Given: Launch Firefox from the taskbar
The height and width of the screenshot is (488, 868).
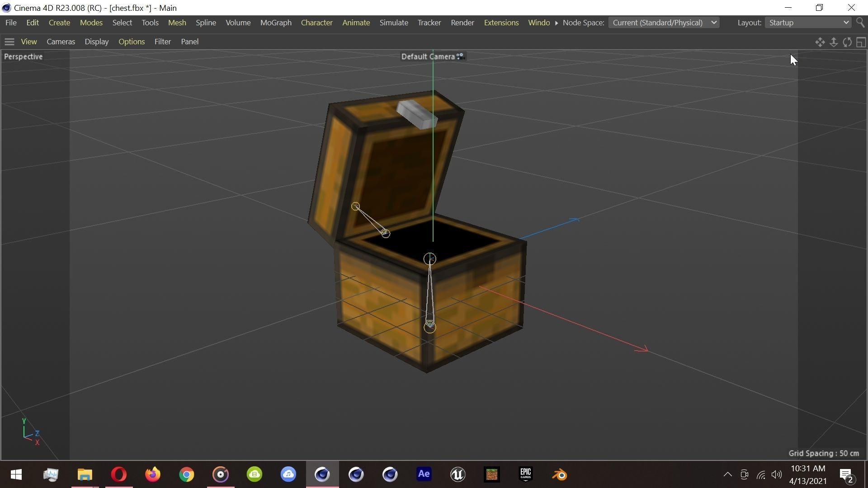Looking at the screenshot, I should [x=153, y=474].
